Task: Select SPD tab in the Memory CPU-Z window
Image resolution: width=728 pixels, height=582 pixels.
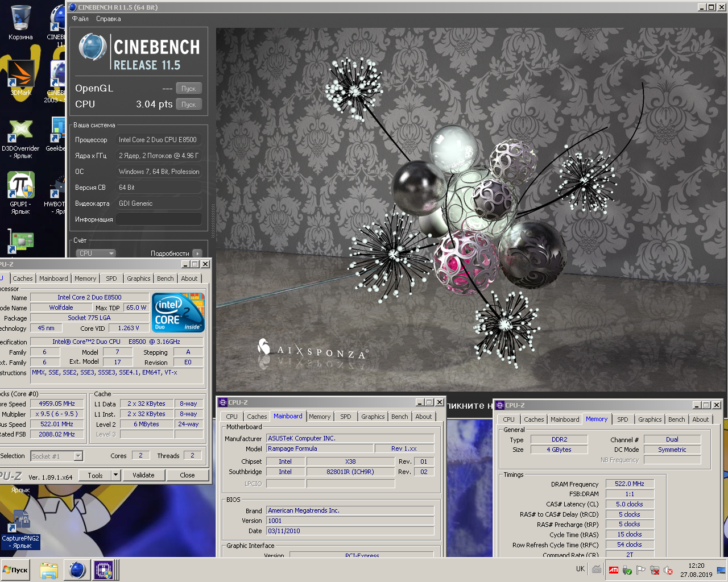Action: click(623, 419)
